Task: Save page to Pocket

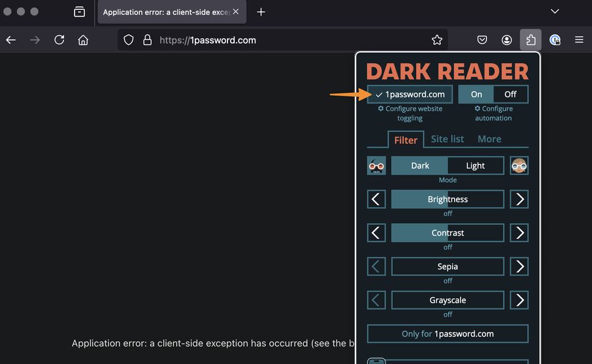Action: coord(482,40)
